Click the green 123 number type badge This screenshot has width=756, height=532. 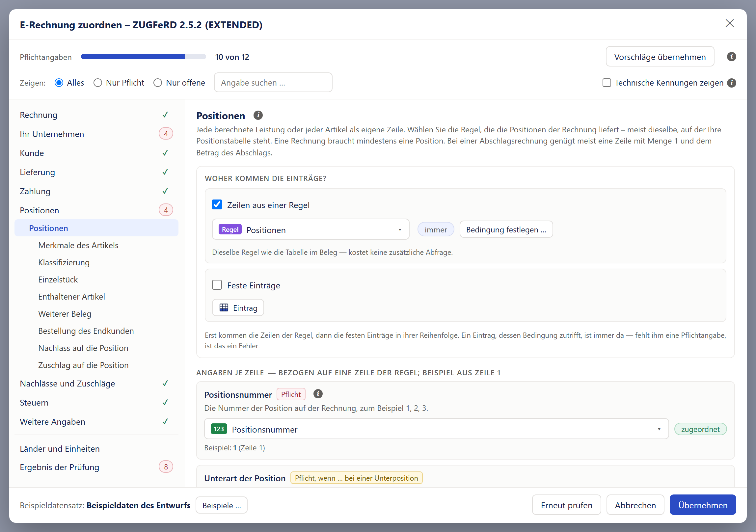pos(219,429)
